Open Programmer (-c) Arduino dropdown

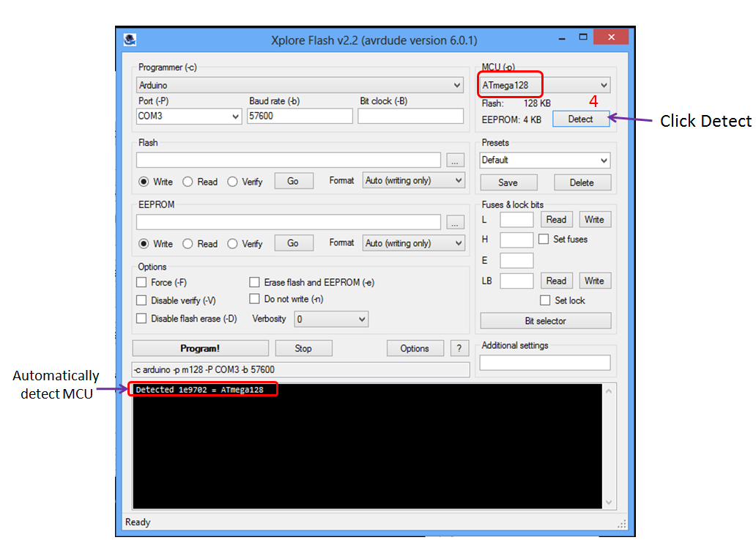coord(300,85)
